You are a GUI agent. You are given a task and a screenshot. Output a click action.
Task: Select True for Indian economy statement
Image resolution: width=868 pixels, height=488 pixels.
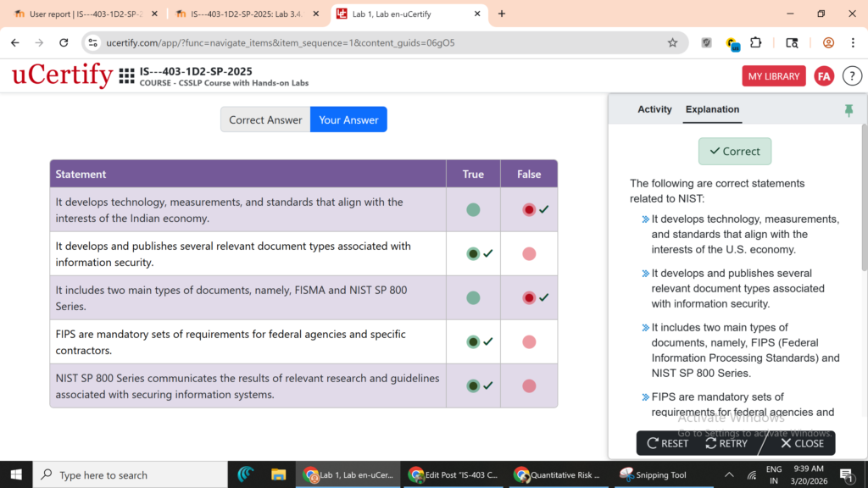473,209
